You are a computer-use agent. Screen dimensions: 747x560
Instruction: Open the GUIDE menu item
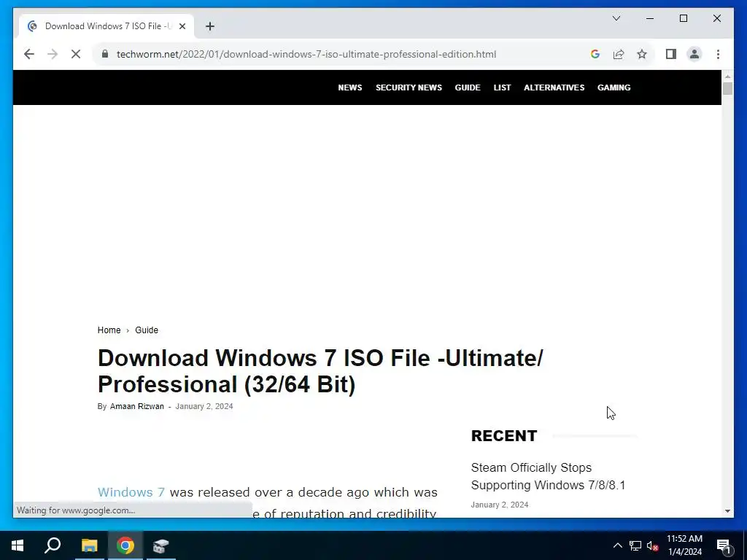tap(468, 87)
